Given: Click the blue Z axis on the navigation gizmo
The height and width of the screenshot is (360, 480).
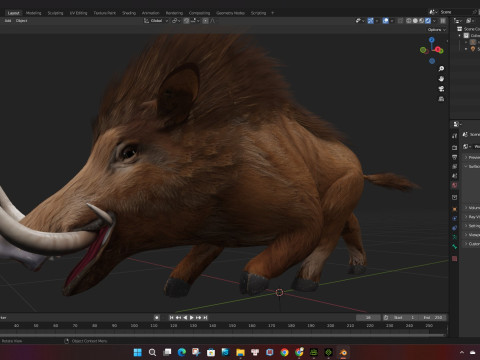Looking at the screenshot, I should tap(432, 40).
